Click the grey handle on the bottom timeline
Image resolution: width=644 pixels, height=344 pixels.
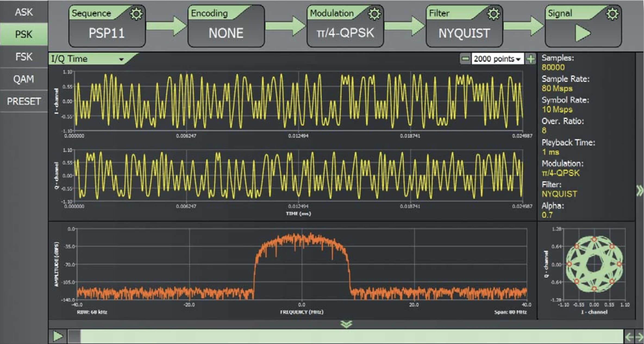coord(74,336)
